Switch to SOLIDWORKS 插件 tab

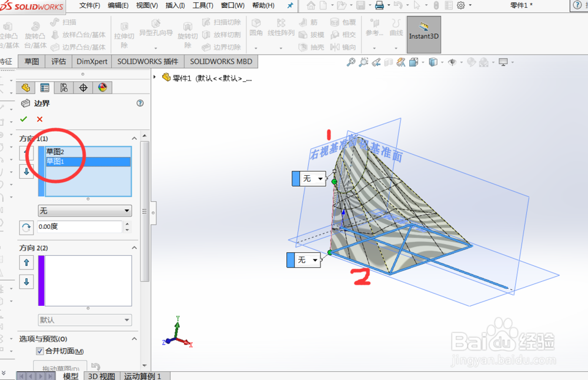[148, 62]
